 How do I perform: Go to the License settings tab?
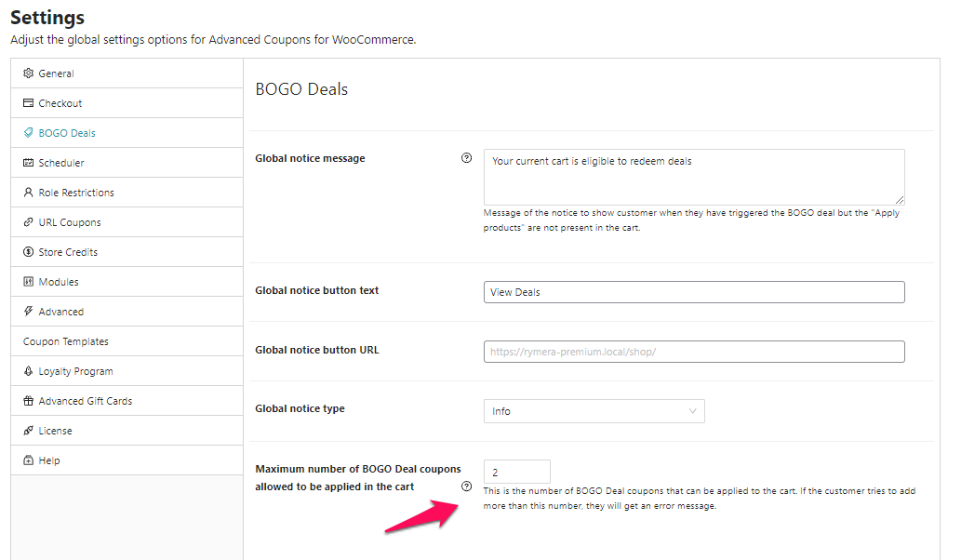pos(55,431)
